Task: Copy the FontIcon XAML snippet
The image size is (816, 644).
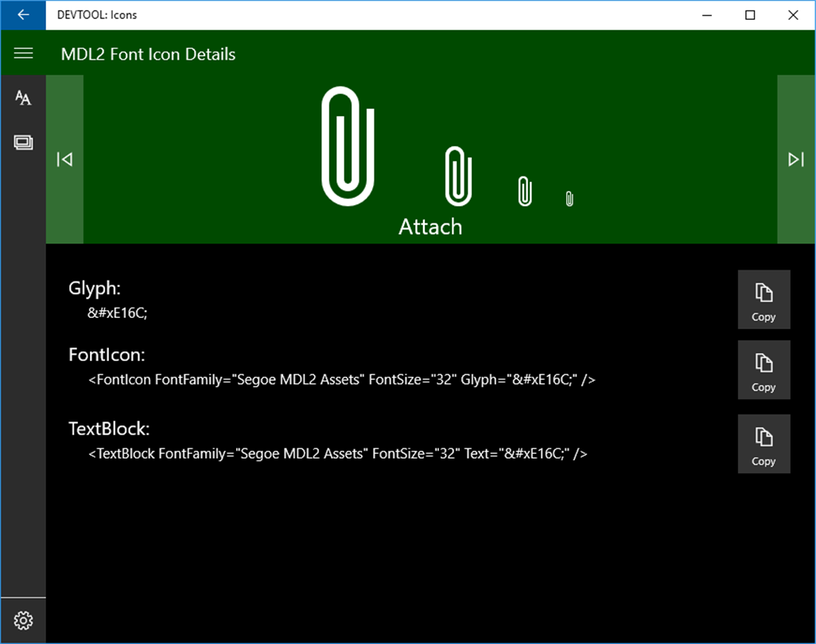Action: [x=764, y=370]
